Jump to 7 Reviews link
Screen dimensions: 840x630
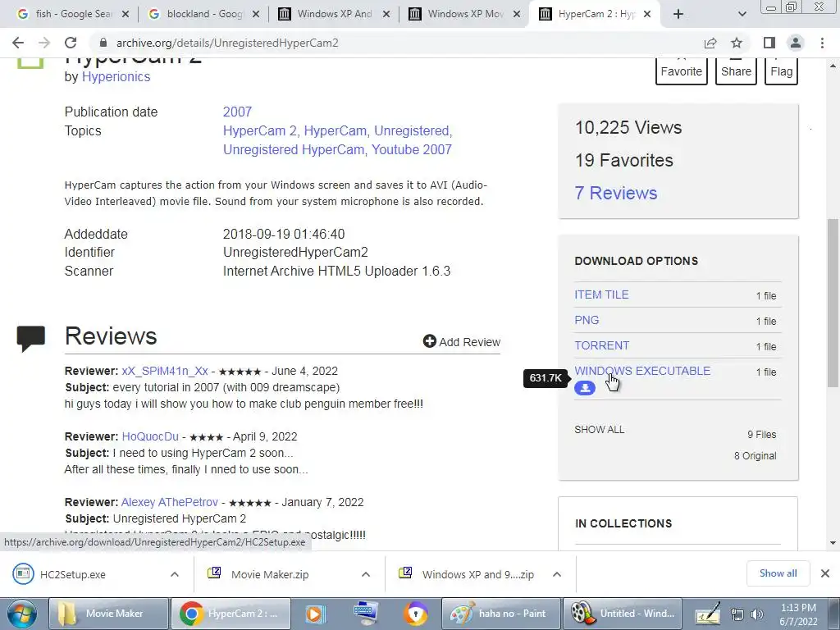pyautogui.click(x=616, y=193)
